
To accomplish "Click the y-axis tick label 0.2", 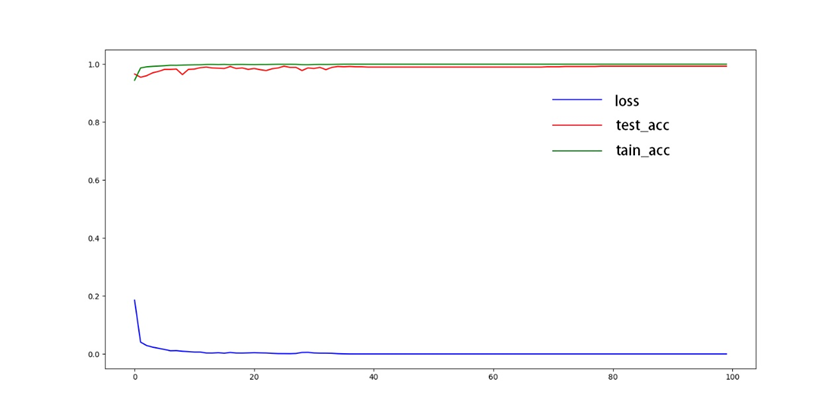I will point(94,296).
